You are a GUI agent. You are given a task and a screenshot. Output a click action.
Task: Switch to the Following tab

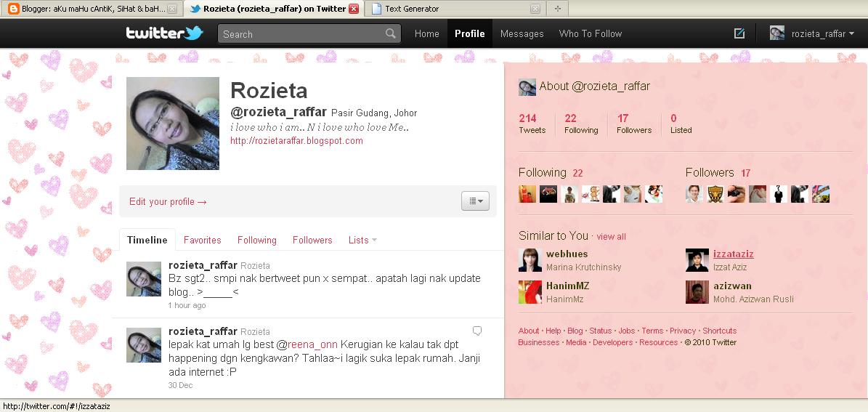tap(257, 240)
